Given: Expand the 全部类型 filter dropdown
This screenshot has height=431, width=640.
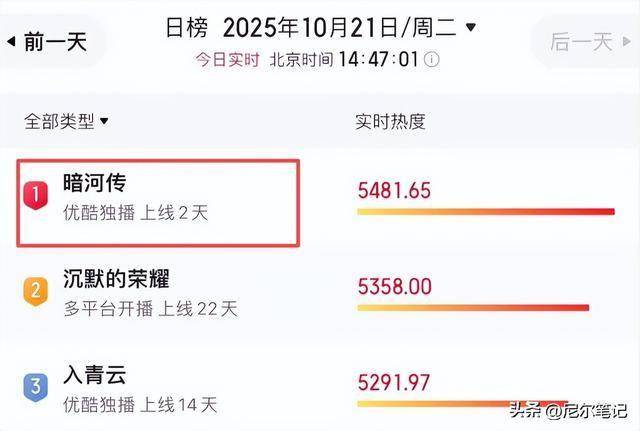Looking at the screenshot, I should [x=67, y=122].
